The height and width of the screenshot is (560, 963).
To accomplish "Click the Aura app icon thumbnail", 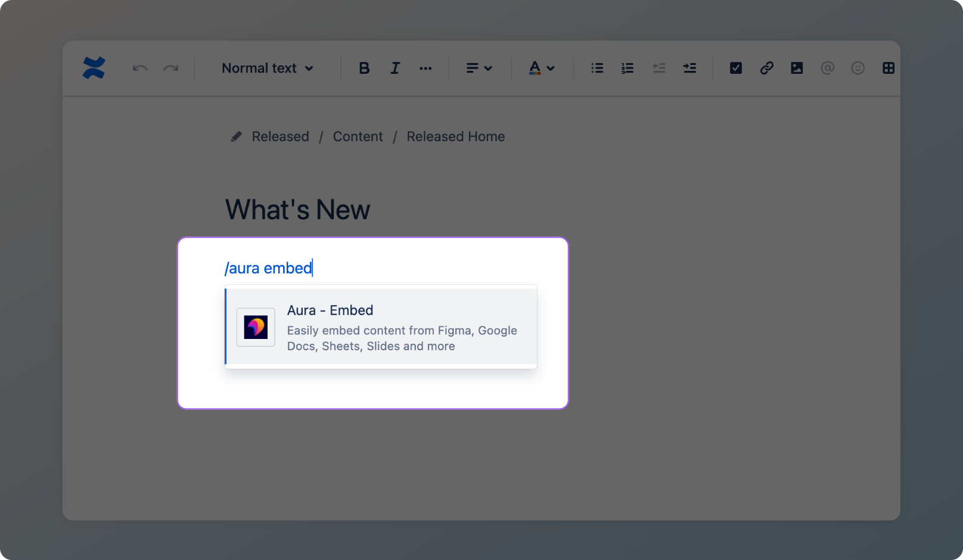I will tap(256, 327).
